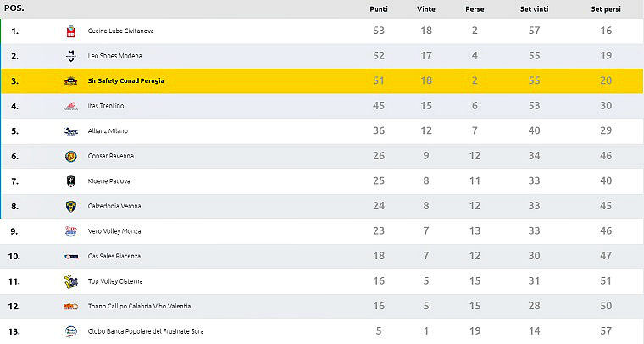Open the Kioene Padova team name
Image resolution: width=644 pixels, height=344 pixels.
(x=108, y=181)
